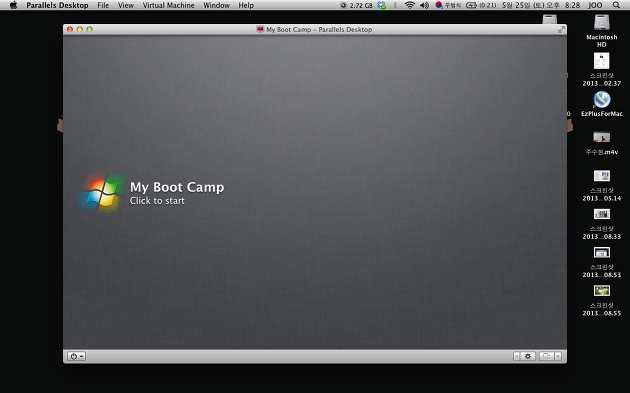Open Spotlight search magnifier

pyautogui.click(x=616, y=5)
